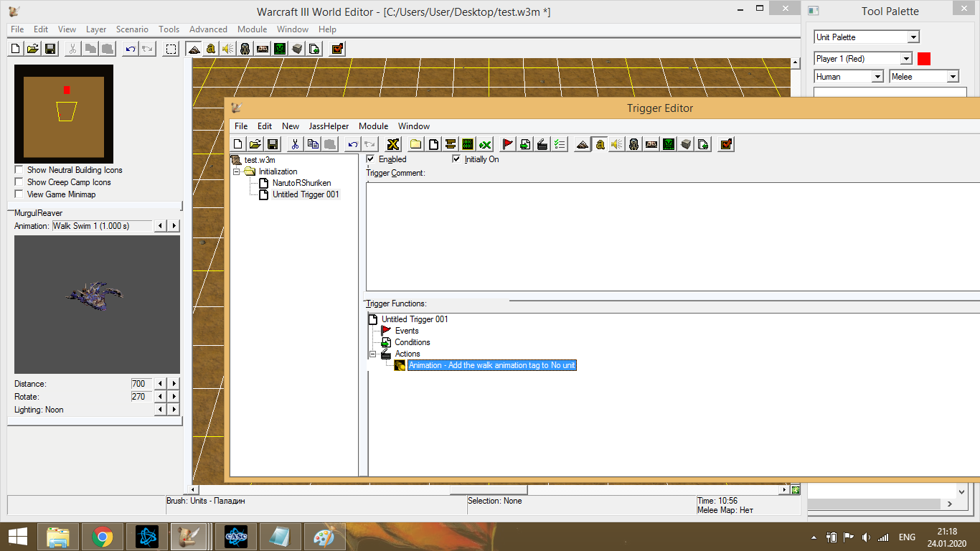Open Terrain Editor from Trigger Editor toolbar

tap(583, 144)
